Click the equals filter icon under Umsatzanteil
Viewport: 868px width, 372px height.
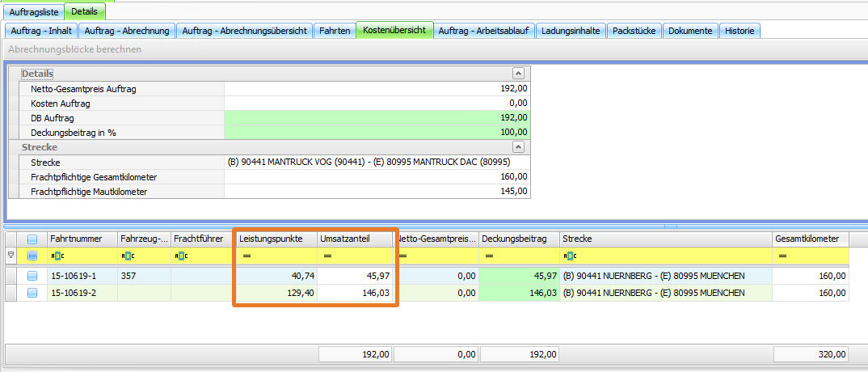coord(327,256)
